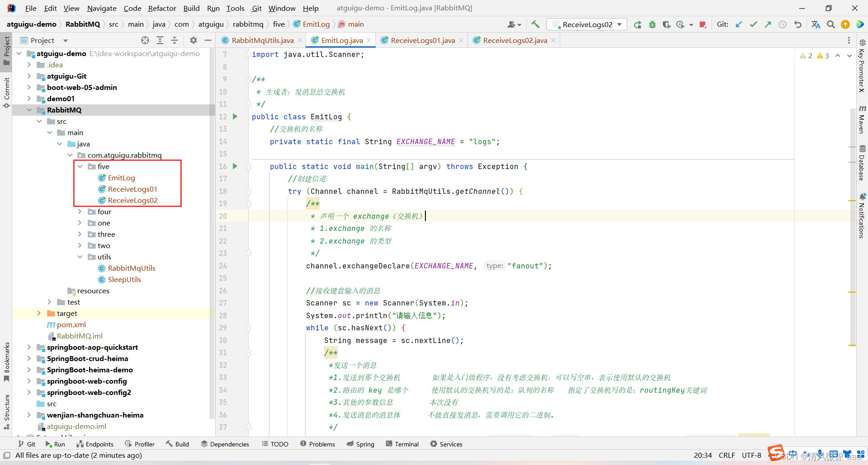Switch to ReceiveLogs02.java tab
Screen dimensions: 868x465
(x=515, y=40)
